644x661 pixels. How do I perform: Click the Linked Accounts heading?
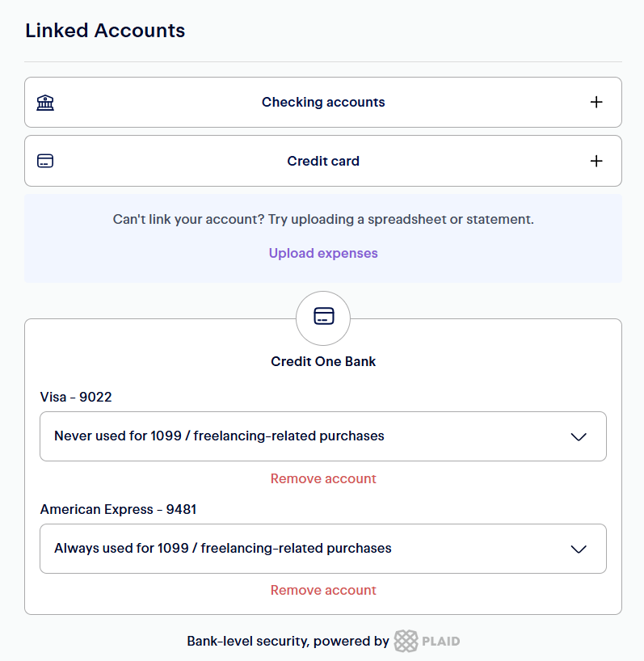click(105, 31)
